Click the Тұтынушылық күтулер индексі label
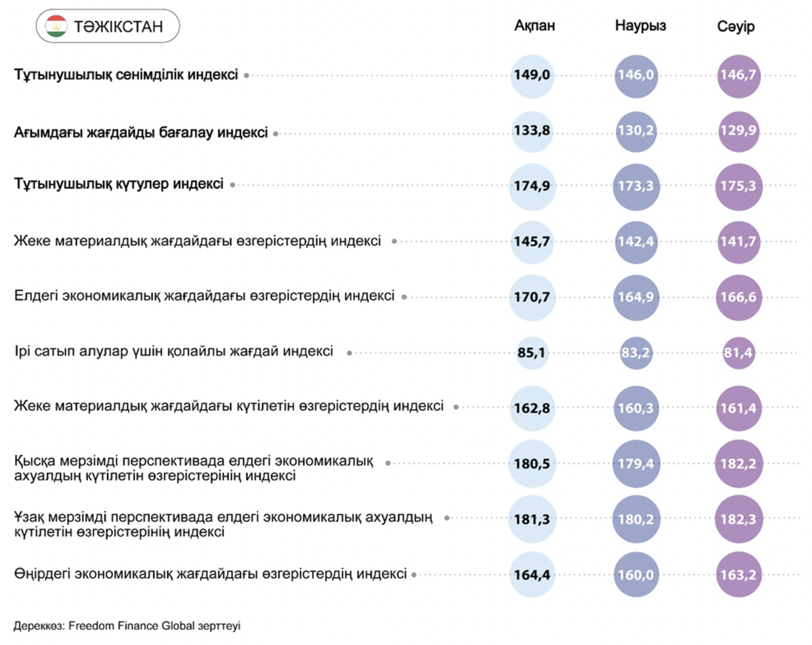This screenshot has height=645, width=812. [x=119, y=184]
